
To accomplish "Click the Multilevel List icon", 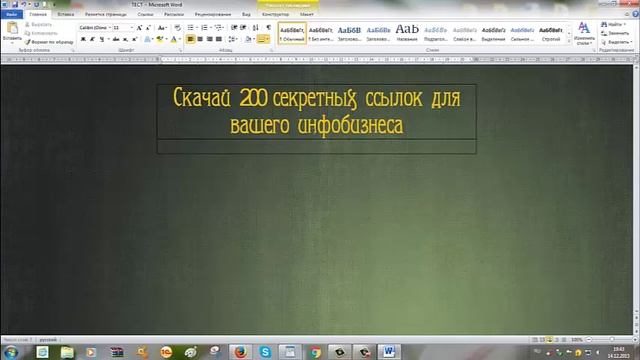I will coord(219,28).
